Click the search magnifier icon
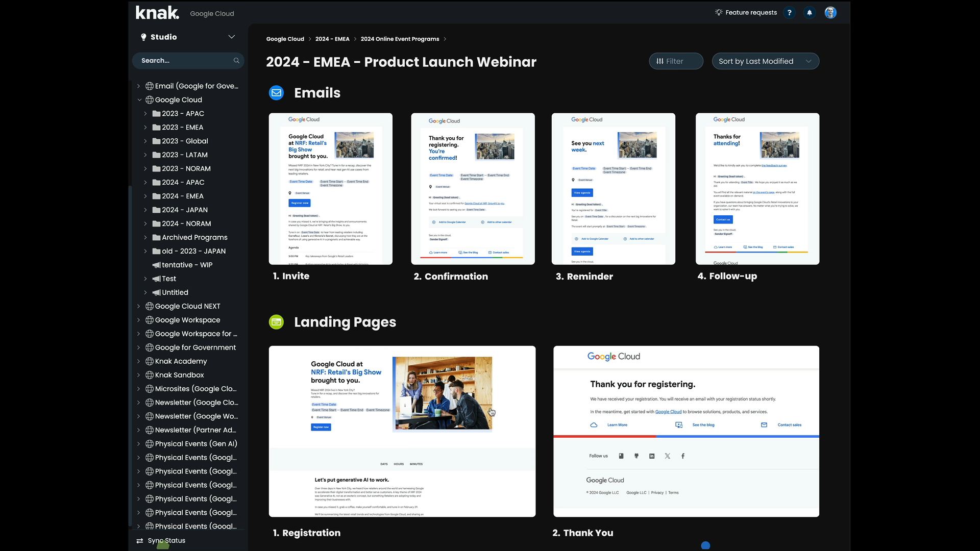 point(236,61)
